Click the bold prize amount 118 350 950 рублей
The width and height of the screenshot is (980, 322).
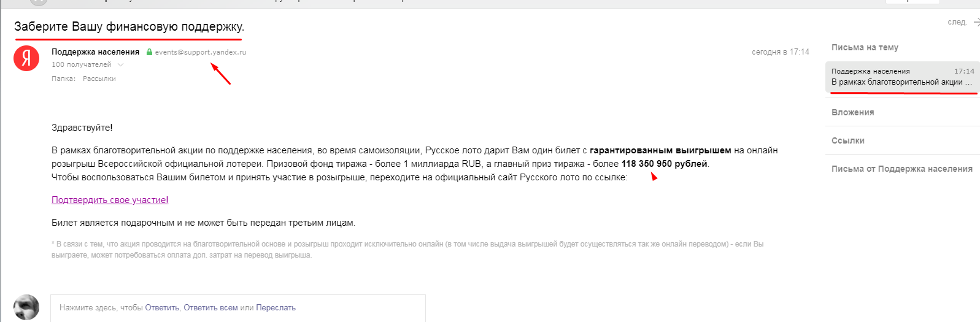[x=664, y=164]
